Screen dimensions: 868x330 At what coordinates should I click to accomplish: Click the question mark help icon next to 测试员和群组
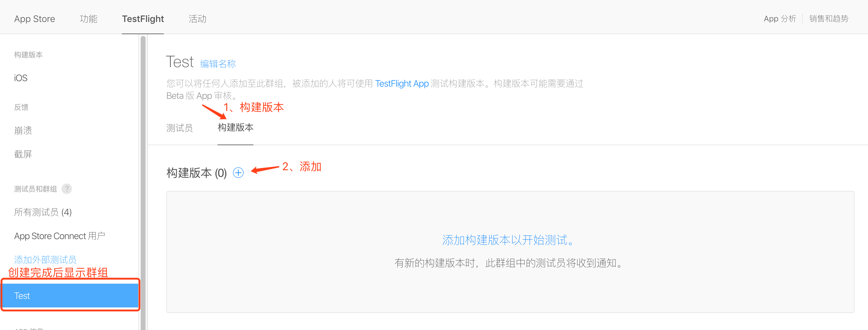[67, 188]
